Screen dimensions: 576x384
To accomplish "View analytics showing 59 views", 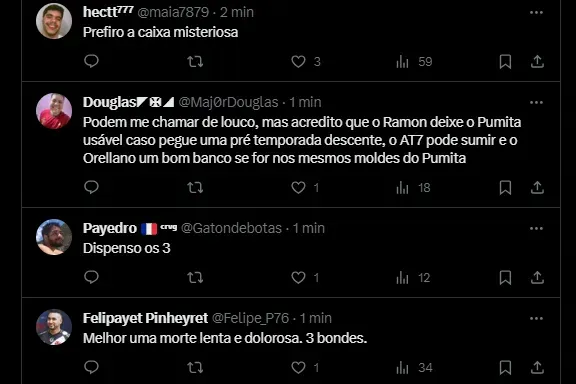I will [x=414, y=61].
